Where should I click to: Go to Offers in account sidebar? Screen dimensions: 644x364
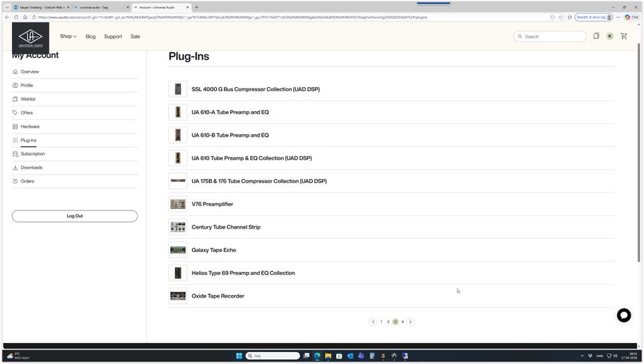pos(27,113)
